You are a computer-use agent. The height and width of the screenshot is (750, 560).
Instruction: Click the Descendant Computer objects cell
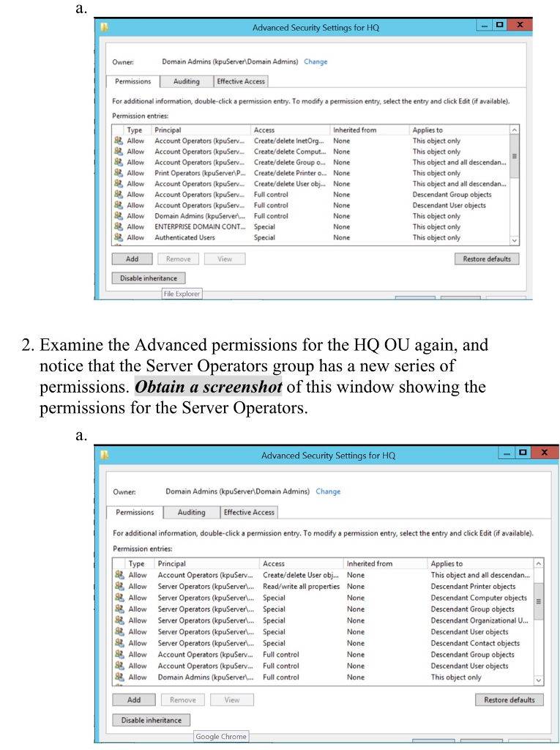point(479,598)
